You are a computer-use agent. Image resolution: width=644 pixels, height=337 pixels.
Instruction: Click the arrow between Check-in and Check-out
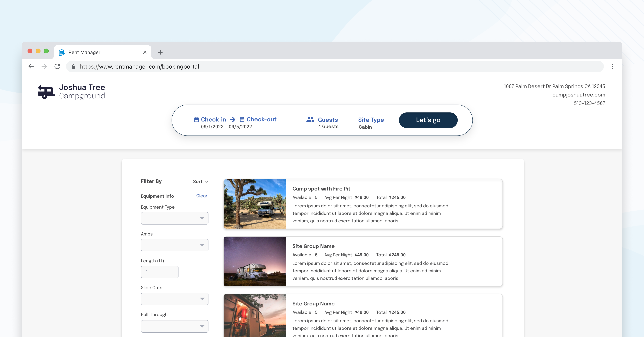tap(233, 119)
